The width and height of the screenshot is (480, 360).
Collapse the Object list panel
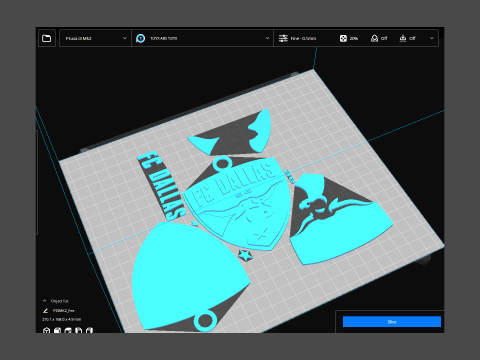click(45, 301)
